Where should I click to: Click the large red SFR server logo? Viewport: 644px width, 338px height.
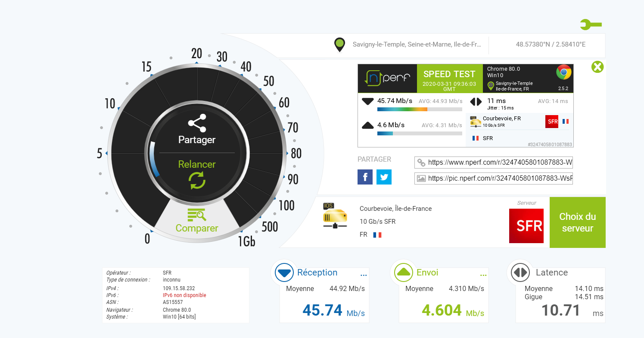526,226
